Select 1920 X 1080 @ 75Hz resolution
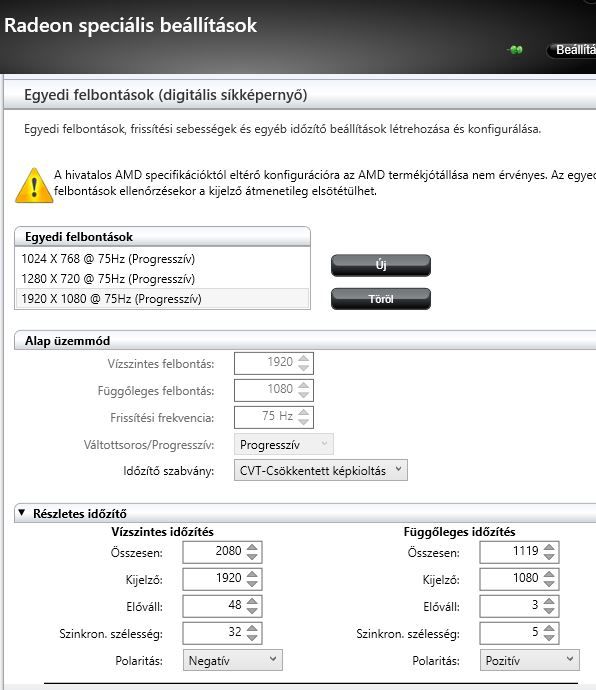The width and height of the screenshot is (596, 690). 162,299
